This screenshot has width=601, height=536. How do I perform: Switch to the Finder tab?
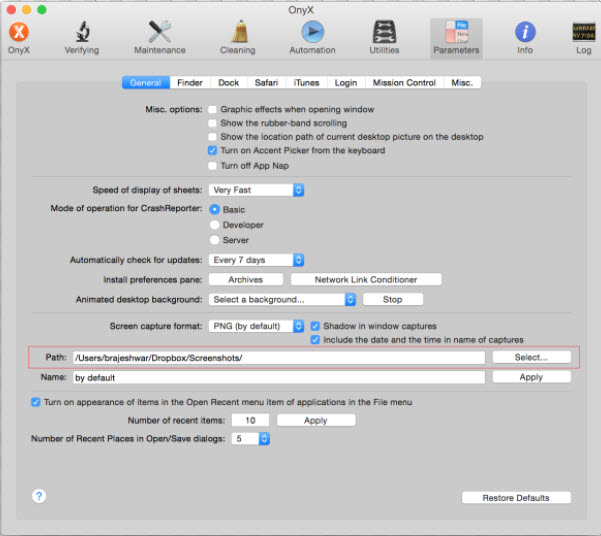190,82
